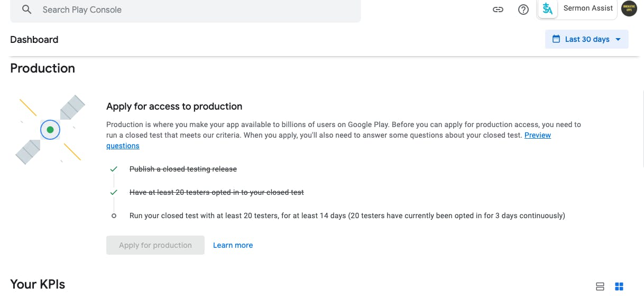This screenshot has width=644, height=296.
Task: Click the Publish a closed testing release text
Action: pos(183,169)
